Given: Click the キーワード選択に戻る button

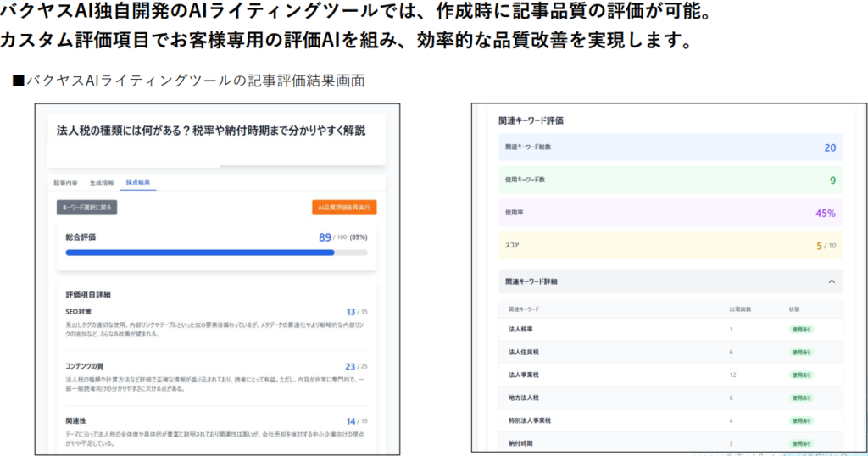Looking at the screenshot, I should (x=87, y=207).
